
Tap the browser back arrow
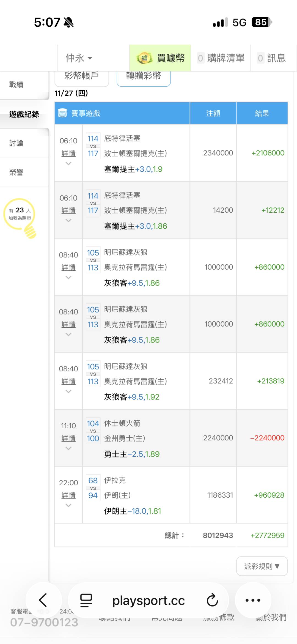(43, 600)
